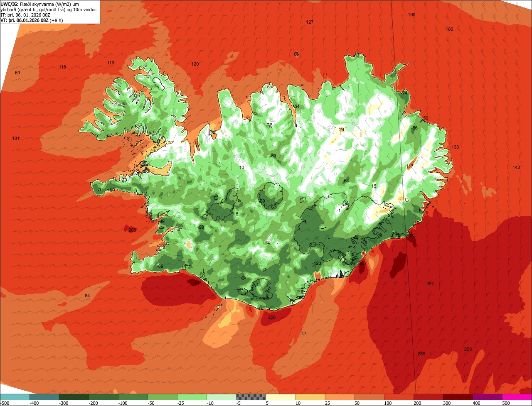Click the valid time 'VT: þri. 06.01.2026 08Z (+8 h)'
The width and height of the screenshot is (532, 406).
(x=32, y=20)
